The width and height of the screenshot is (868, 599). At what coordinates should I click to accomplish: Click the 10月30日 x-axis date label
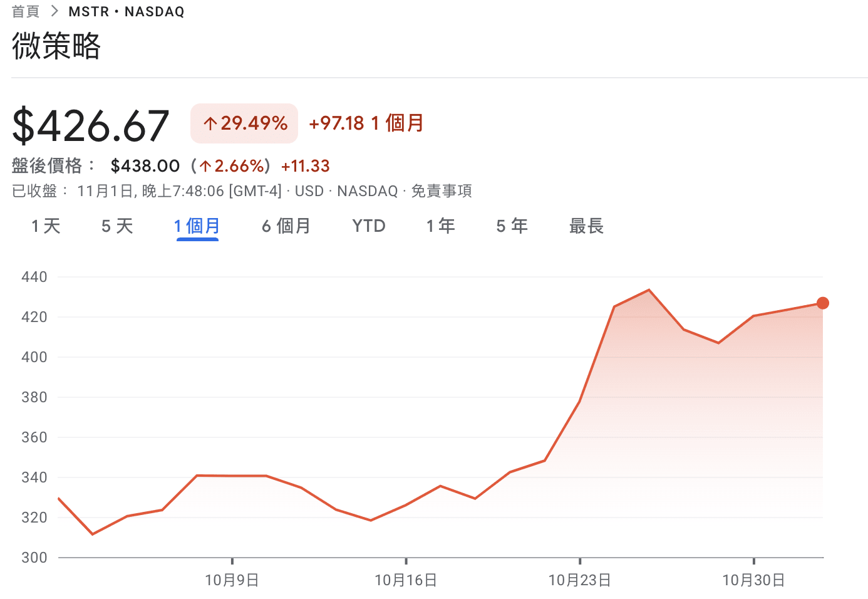[753, 580]
